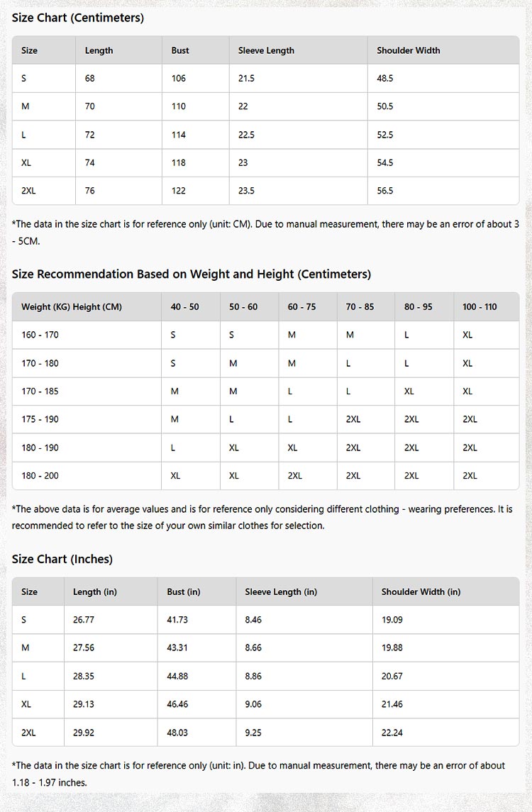Select the "Sleeve Length" header in centimeters chart
This screenshot has height=812, width=532.
pos(266,50)
